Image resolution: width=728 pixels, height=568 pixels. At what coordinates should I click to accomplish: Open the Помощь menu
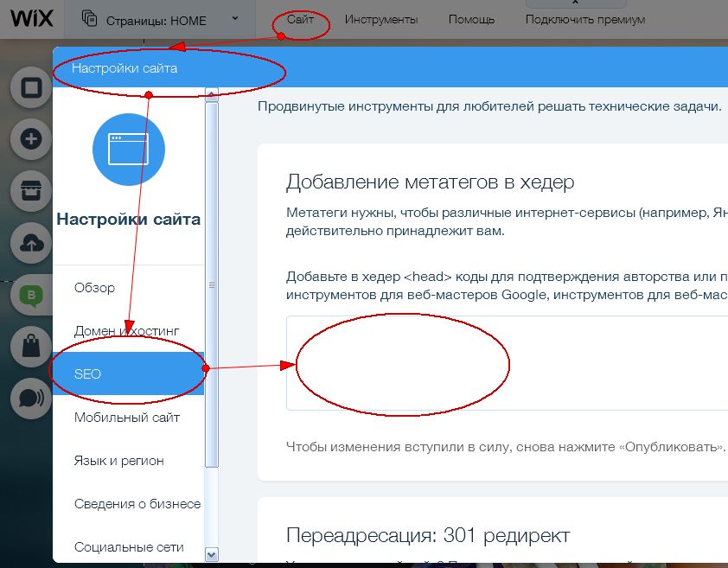tap(471, 20)
